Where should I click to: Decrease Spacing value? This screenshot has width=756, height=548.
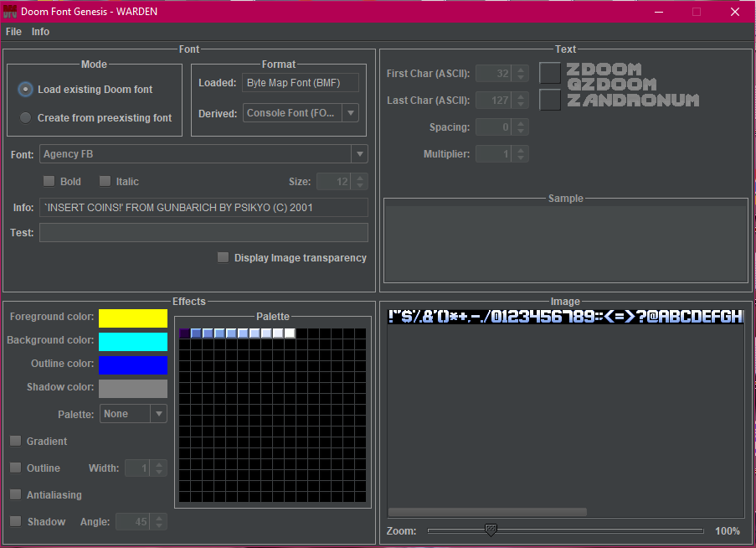(x=521, y=132)
